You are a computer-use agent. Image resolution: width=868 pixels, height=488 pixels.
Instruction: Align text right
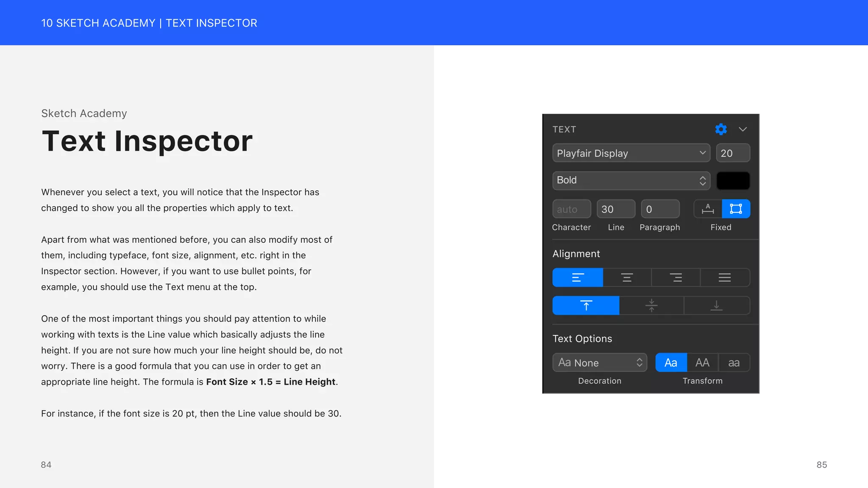(x=676, y=277)
